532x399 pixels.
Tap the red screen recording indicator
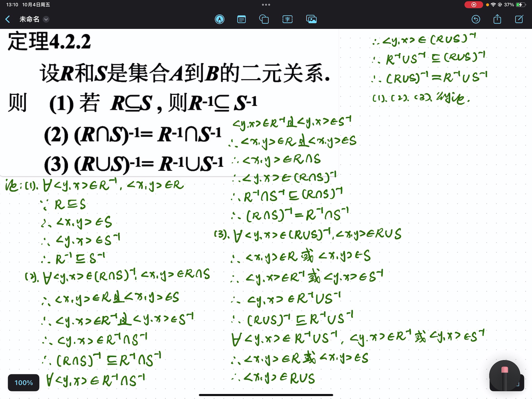[x=474, y=5]
